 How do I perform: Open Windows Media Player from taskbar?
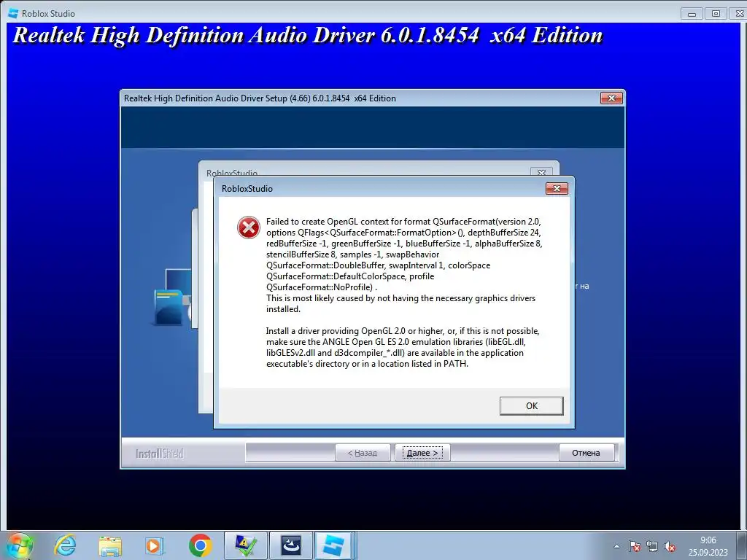coord(154,545)
